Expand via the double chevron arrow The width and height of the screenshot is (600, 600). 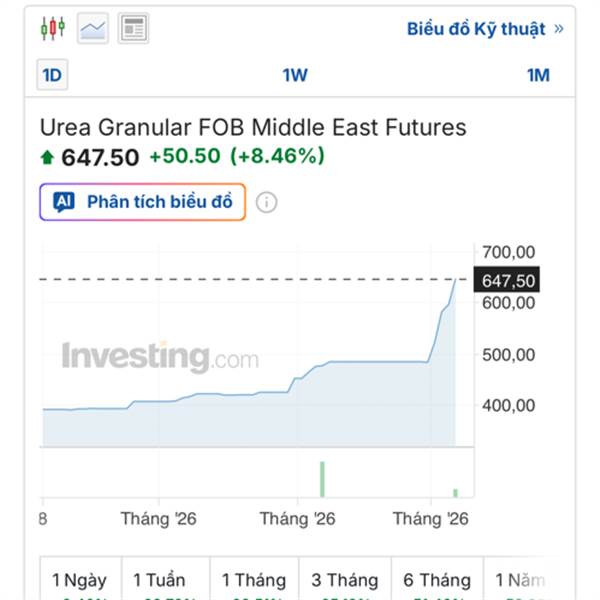(x=558, y=28)
